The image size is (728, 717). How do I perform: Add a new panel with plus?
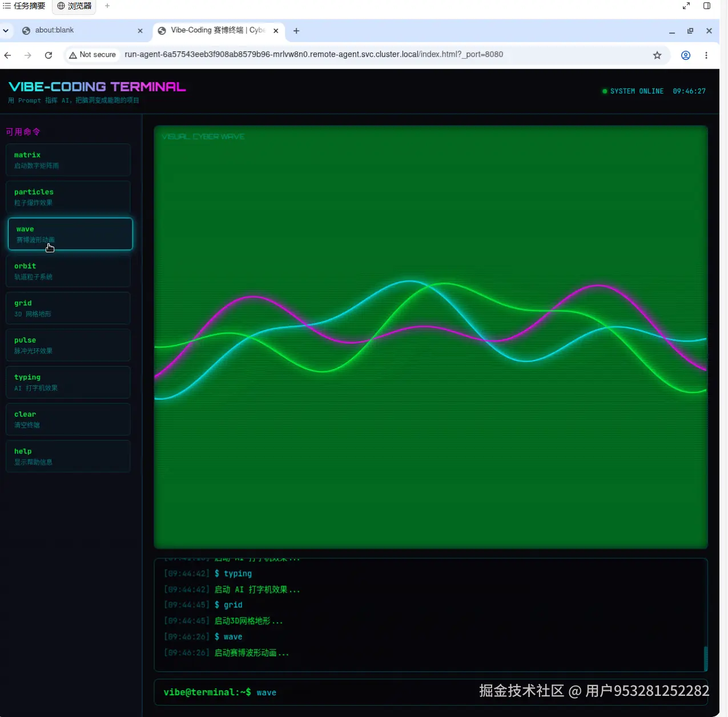(107, 6)
